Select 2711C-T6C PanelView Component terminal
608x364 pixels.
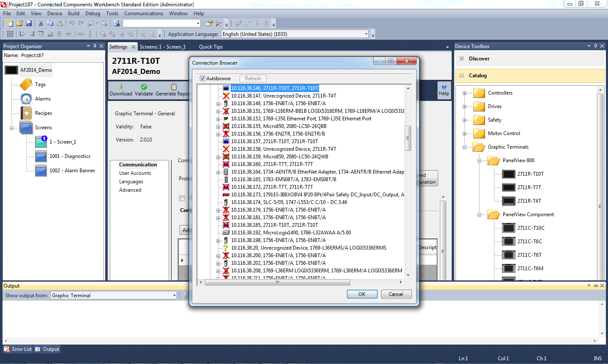point(529,242)
